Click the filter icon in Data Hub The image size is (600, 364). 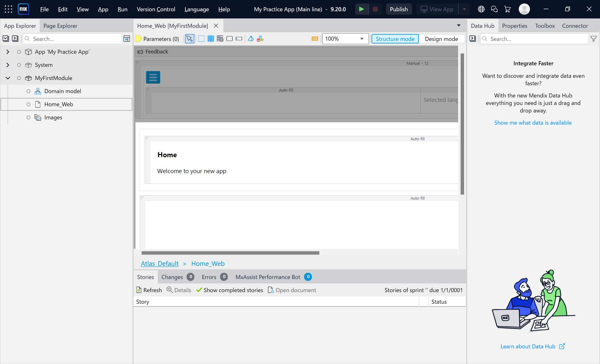[x=593, y=39]
